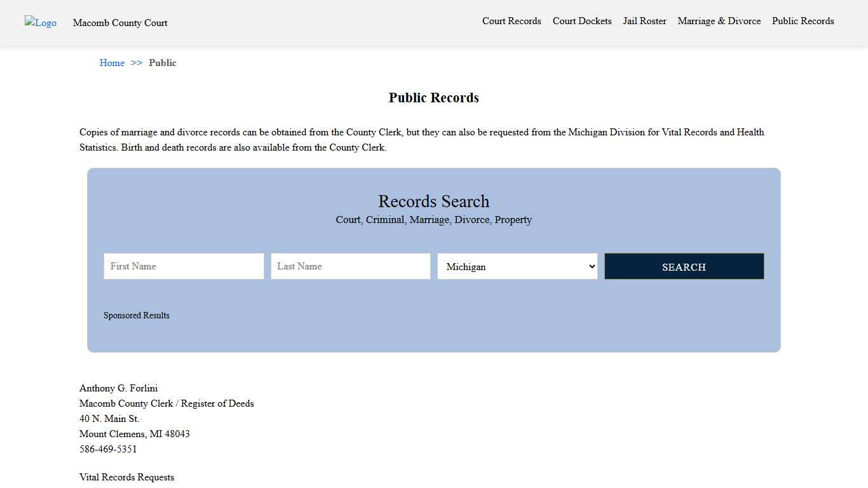
Task: Select the County Clerk address line
Action: 166,403
